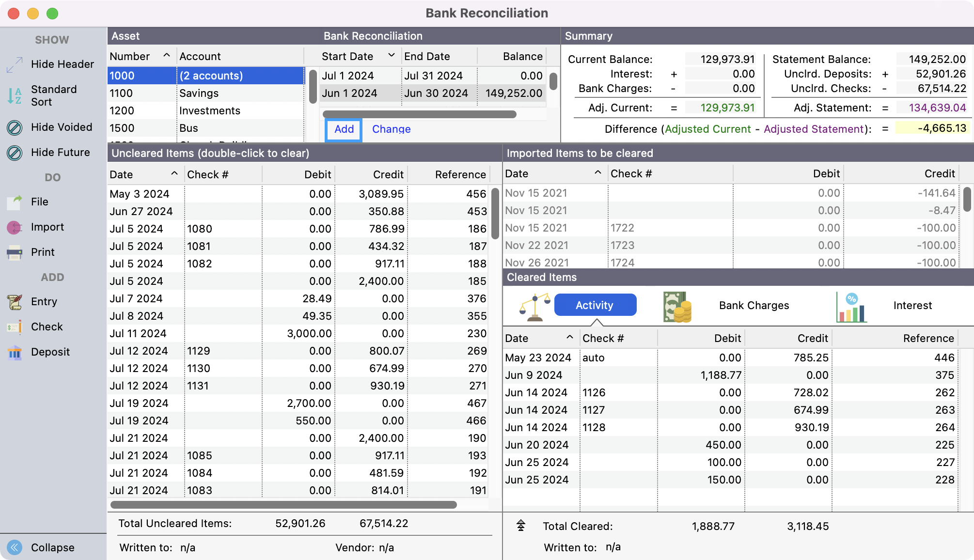Collapse the sidebar with chevron button

(x=15, y=547)
